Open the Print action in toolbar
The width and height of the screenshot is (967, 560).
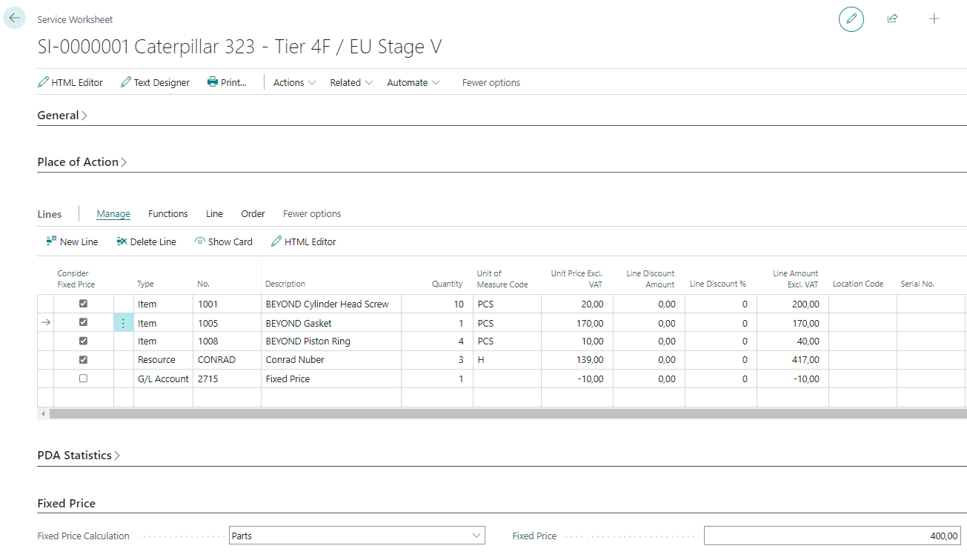click(x=227, y=82)
